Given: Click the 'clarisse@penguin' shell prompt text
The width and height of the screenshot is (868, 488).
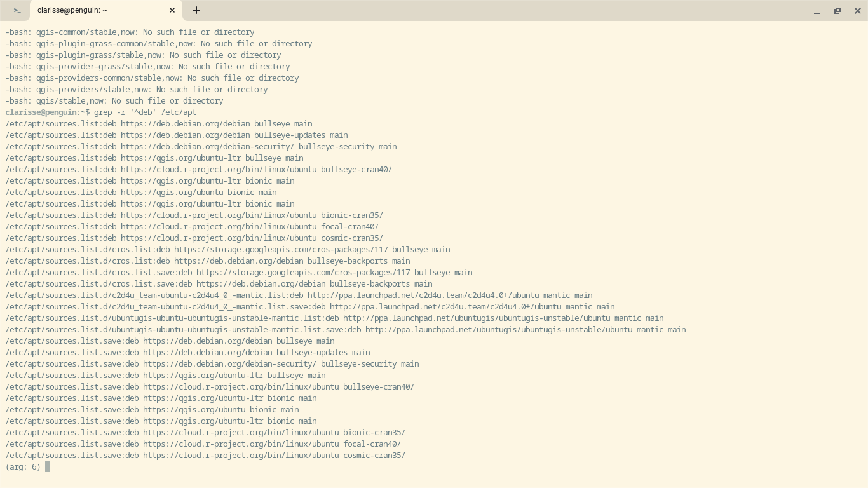Looking at the screenshot, I should [41, 112].
